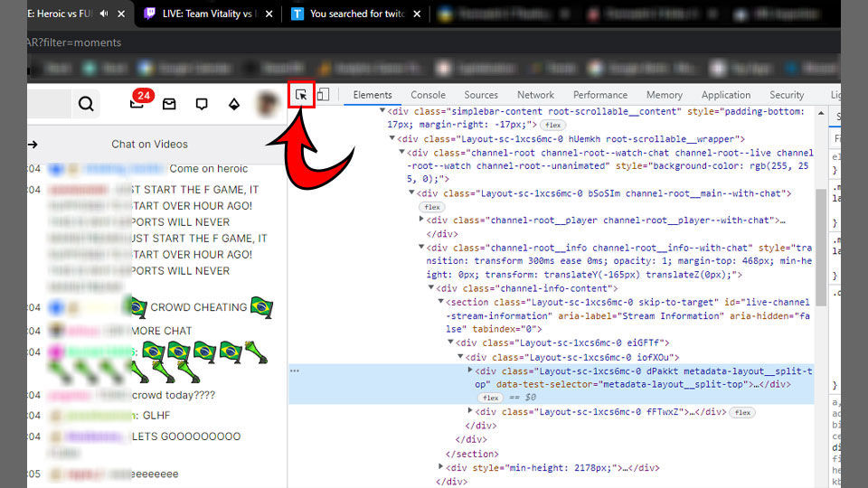Open the three-dots menu of selected node
This screenshot has height=488, width=868.
click(295, 371)
